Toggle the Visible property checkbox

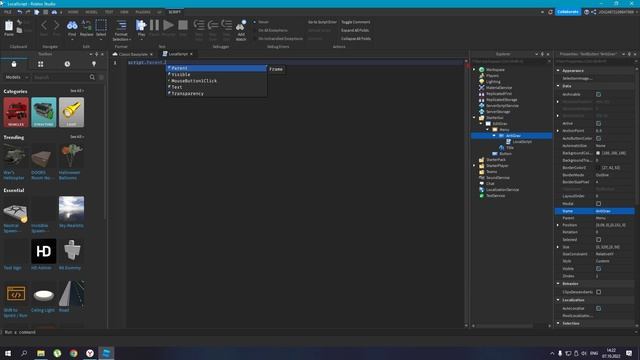pyautogui.click(x=598, y=269)
